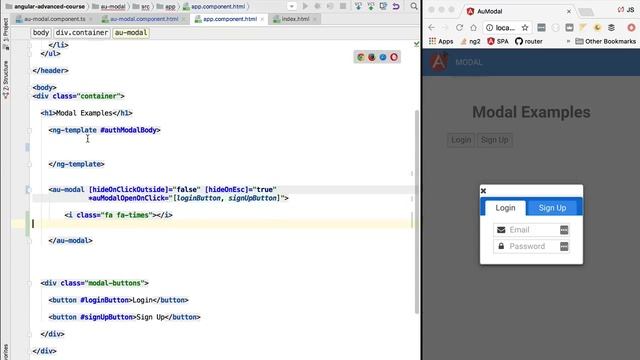Open the router GitHub bookmark
Screen dimensions: 640x360
pos(529,41)
